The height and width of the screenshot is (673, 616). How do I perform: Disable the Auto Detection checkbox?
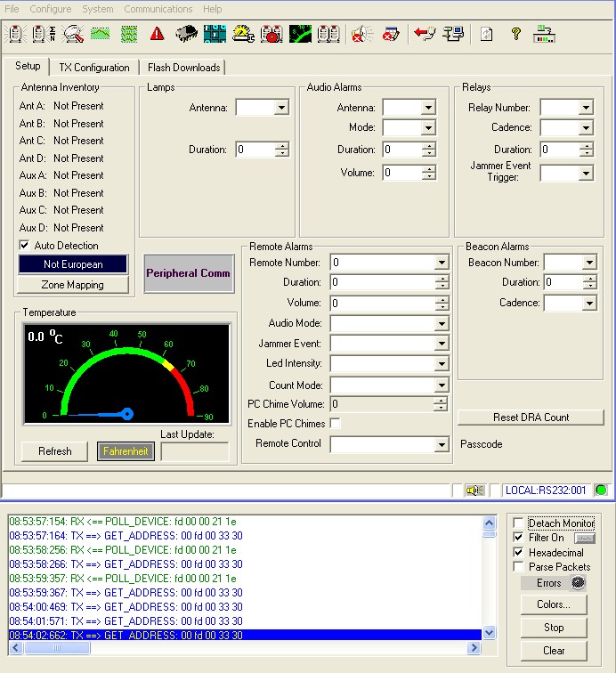coord(24,246)
